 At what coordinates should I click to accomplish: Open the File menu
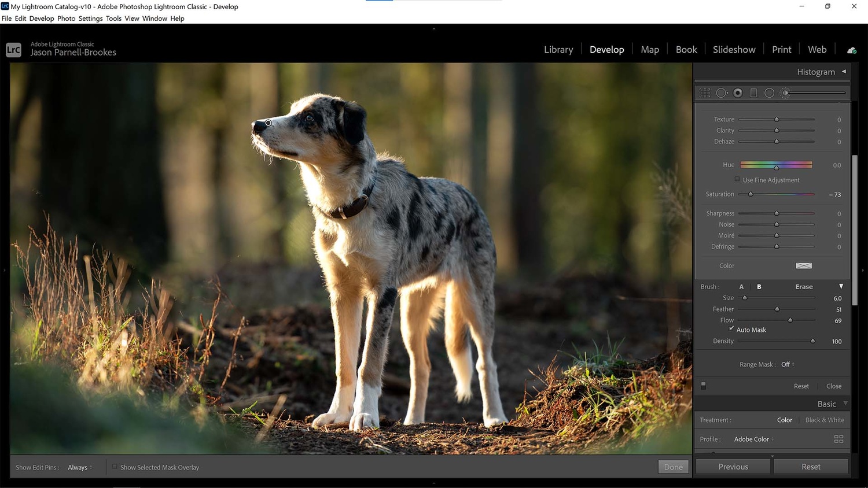point(7,19)
